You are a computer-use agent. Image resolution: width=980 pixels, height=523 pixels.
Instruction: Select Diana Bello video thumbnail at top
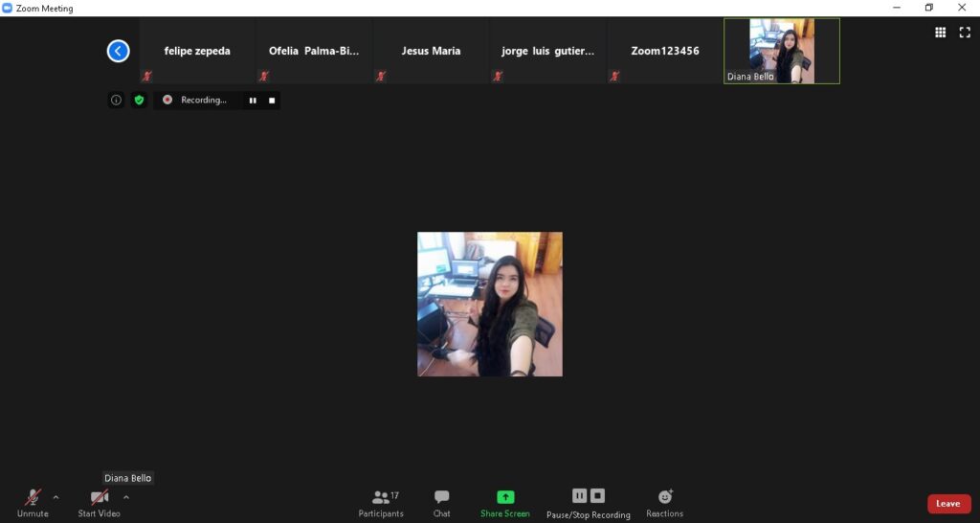pos(782,51)
